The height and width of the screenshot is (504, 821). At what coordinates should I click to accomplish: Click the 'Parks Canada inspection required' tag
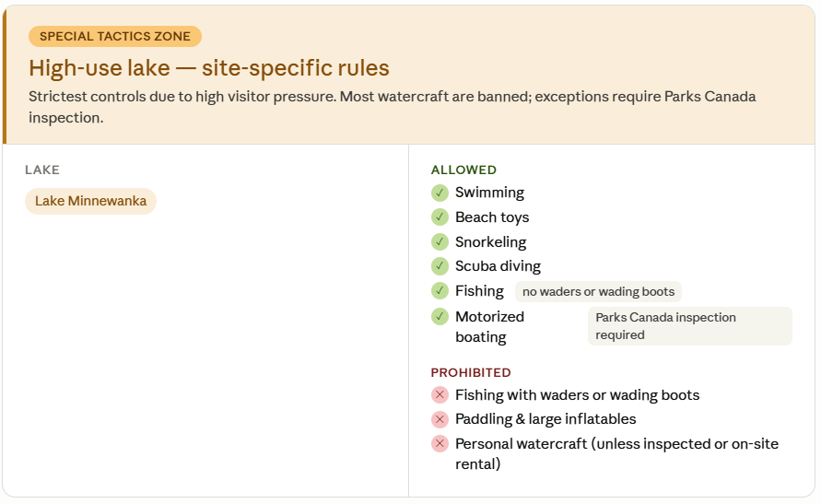point(689,326)
